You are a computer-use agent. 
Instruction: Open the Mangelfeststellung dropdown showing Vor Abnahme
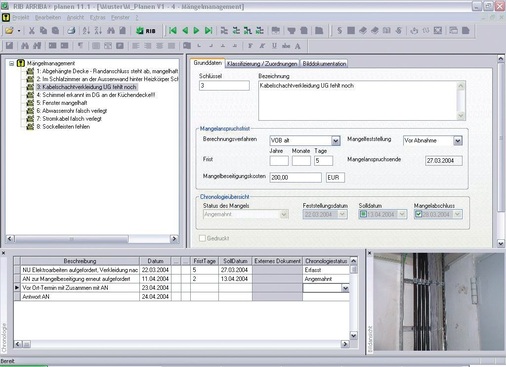click(458, 141)
